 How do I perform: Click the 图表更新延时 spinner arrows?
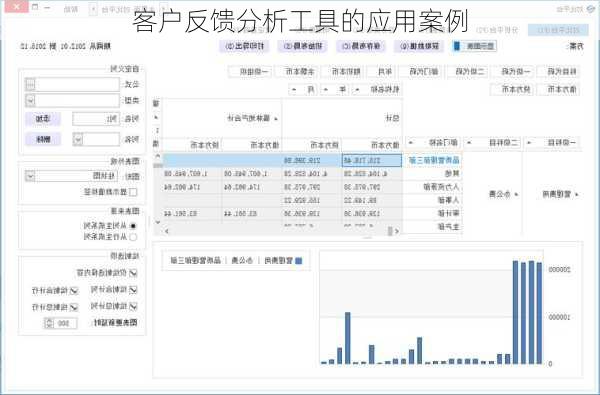pyautogui.click(x=49, y=323)
